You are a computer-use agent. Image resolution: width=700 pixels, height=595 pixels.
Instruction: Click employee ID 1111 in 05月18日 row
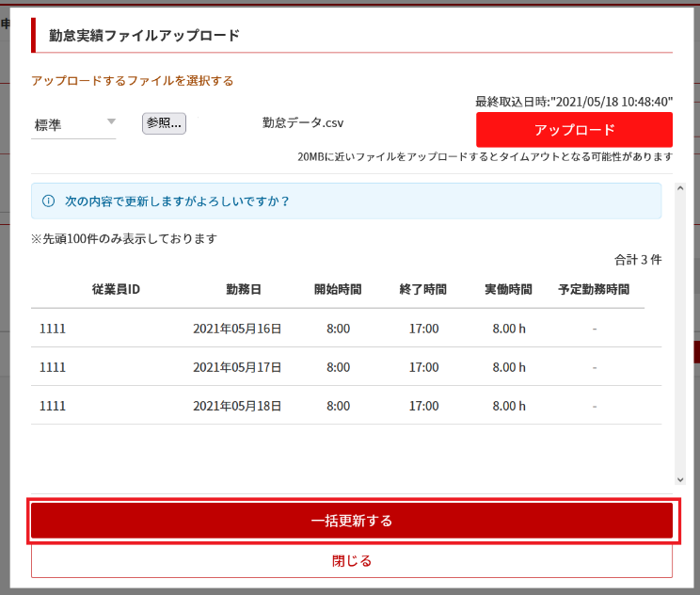53,406
